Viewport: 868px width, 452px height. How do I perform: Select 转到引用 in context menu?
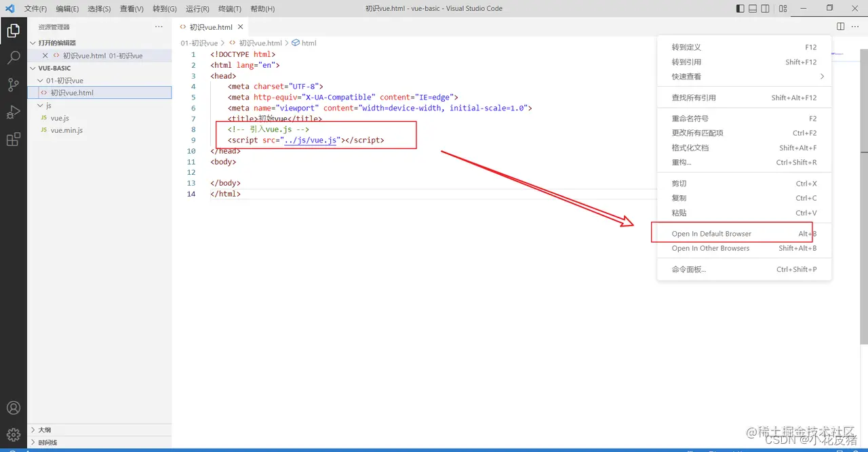(x=744, y=62)
